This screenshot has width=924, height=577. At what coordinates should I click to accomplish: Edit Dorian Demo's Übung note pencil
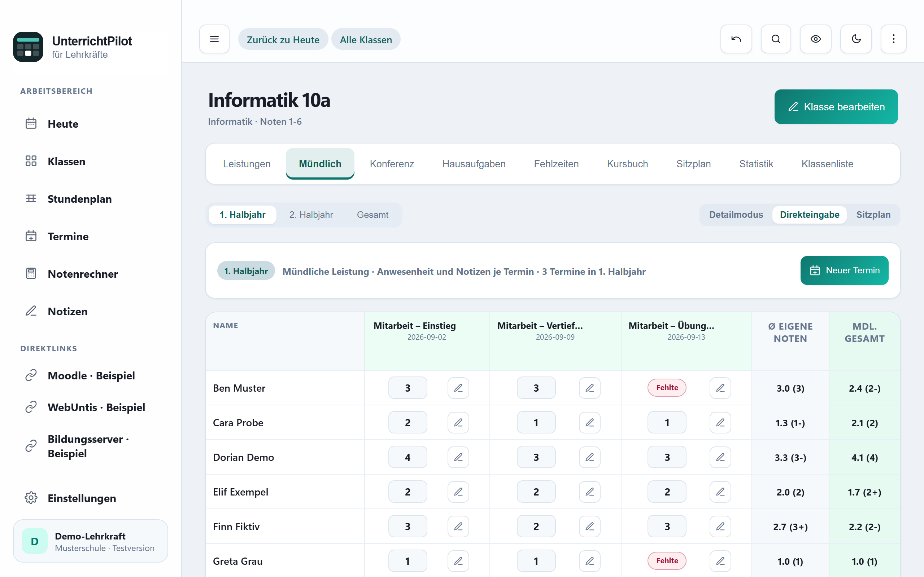click(x=720, y=457)
